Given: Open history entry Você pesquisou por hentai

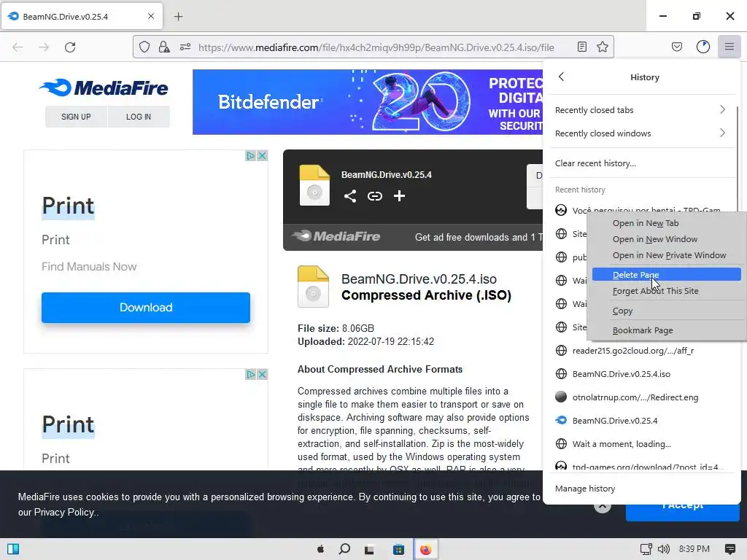Looking at the screenshot, I should 640,208.
